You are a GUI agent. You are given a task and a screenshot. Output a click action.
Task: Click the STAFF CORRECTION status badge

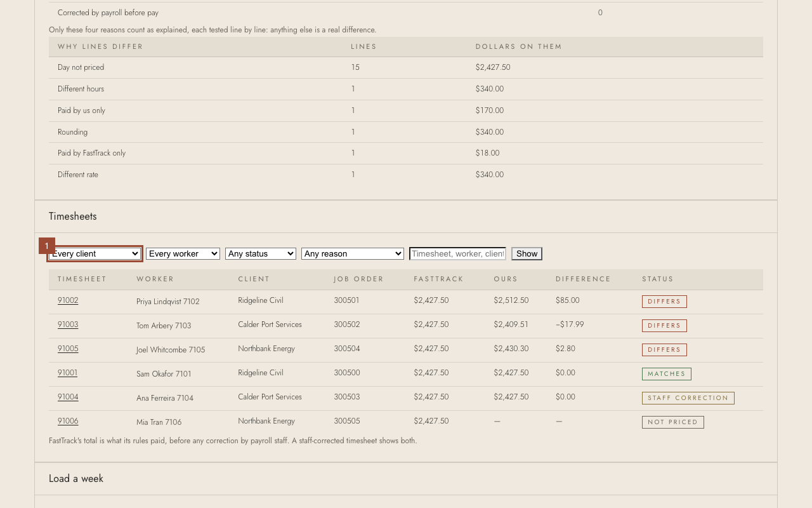688,398
